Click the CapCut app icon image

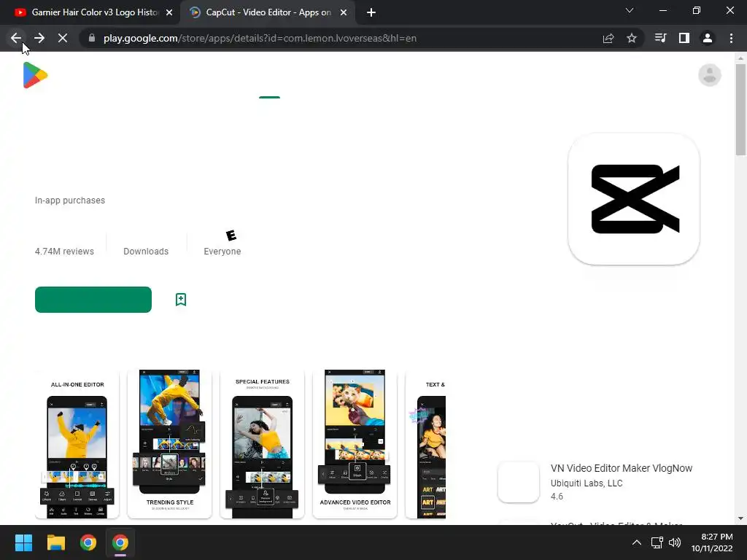(634, 199)
